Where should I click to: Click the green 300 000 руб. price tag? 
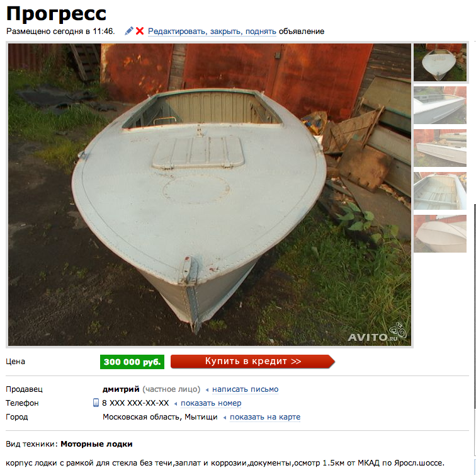[x=132, y=362]
